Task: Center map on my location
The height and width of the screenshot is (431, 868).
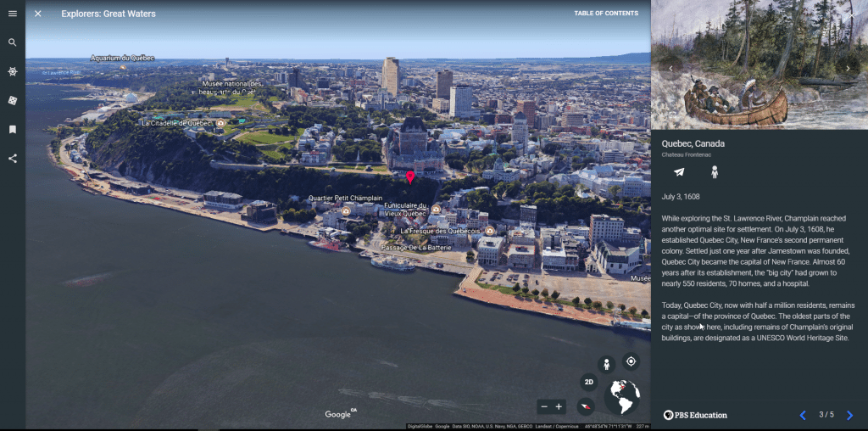Action: [631, 361]
